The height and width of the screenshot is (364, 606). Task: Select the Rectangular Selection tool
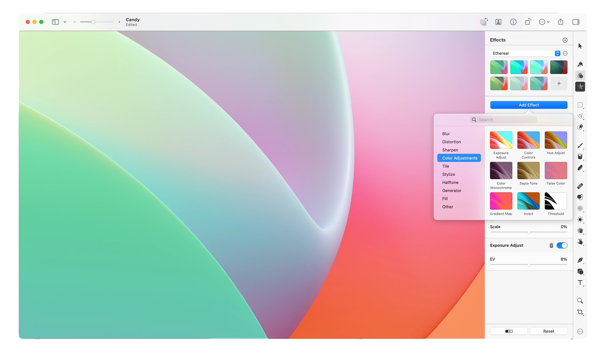[580, 105]
